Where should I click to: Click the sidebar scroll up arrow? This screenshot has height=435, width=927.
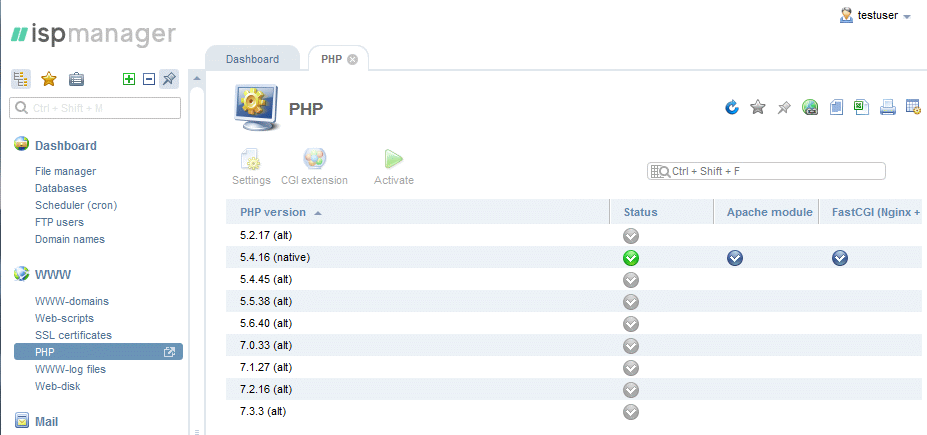197,79
